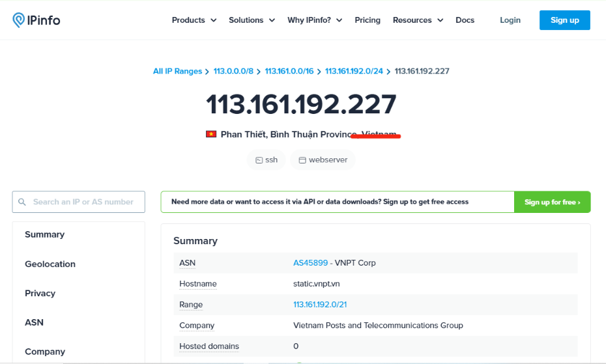Click the Range row label
606x364 pixels.
(191, 305)
